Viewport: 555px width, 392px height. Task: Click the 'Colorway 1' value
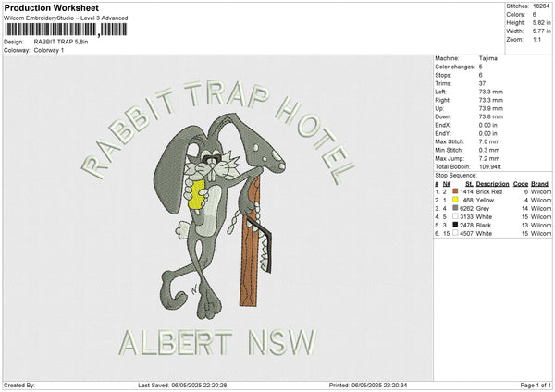pyautogui.click(x=49, y=50)
